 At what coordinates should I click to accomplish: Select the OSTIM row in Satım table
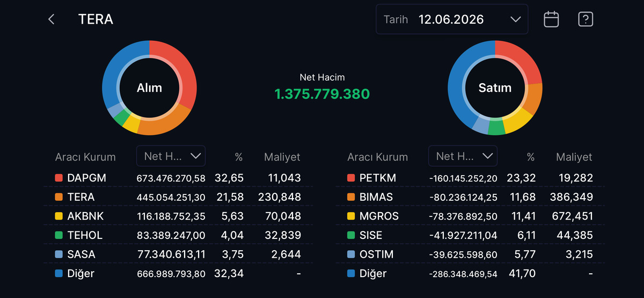[x=470, y=255]
